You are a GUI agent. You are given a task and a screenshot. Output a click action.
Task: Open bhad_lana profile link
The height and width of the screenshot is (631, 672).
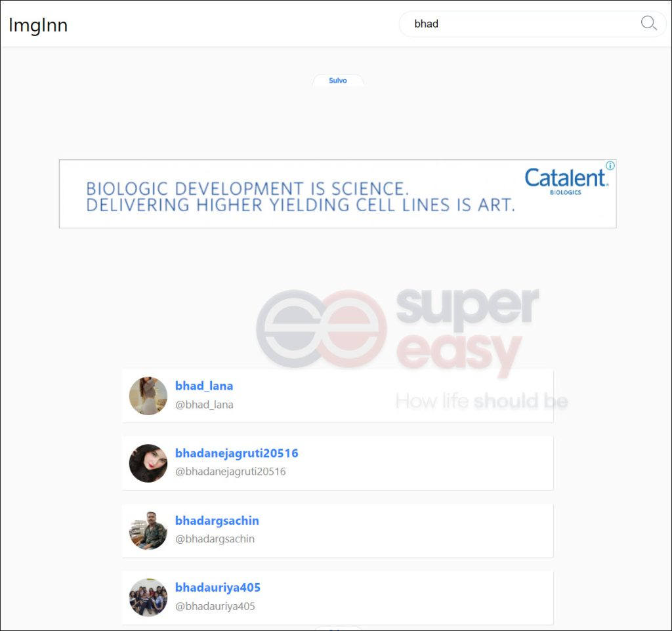pyautogui.click(x=204, y=386)
